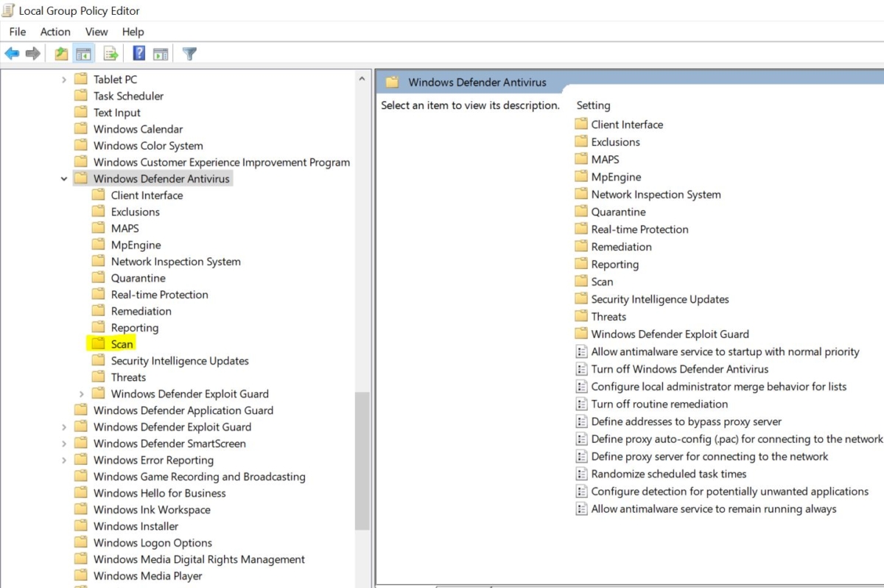Activate the Filter icon on the toolbar
The height and width of the screenshot is (588, 884).
click(x=189, y=53)
